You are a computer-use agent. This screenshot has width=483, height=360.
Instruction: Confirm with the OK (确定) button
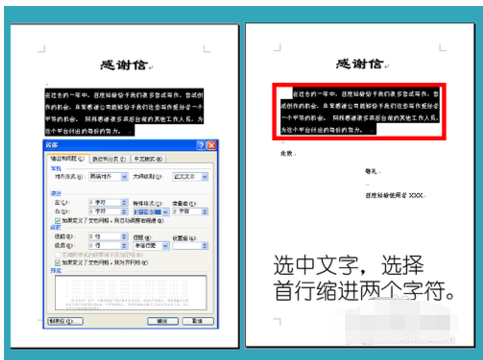click(x=163, y=321)
